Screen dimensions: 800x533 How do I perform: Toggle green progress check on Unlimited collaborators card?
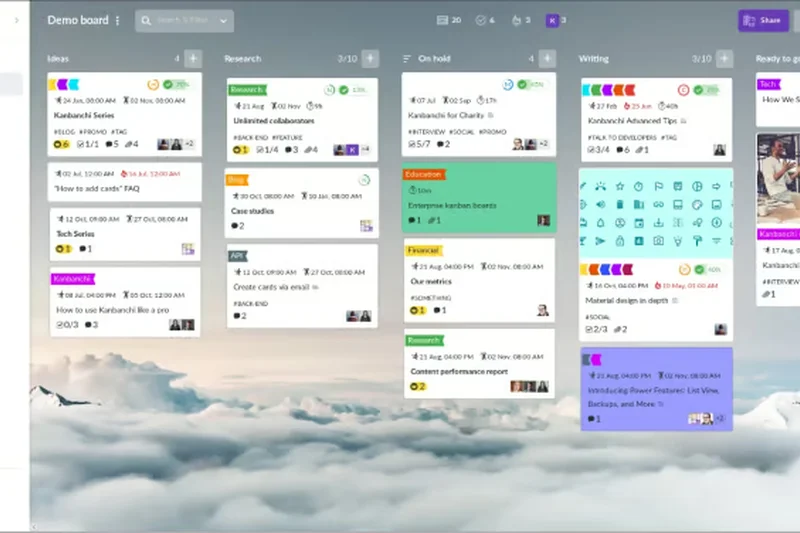343,90
